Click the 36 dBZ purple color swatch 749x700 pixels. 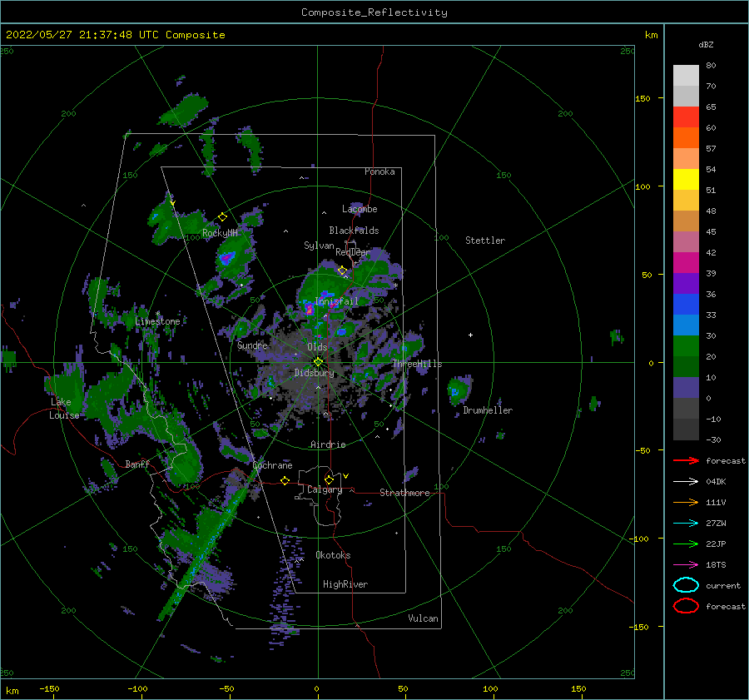click(x=686, y=283)
